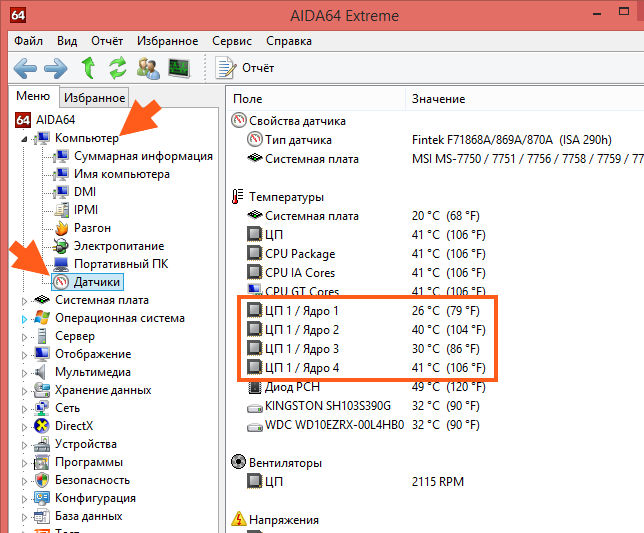
Task: Select the CPU IA Cores row
Action: point(366,273)
